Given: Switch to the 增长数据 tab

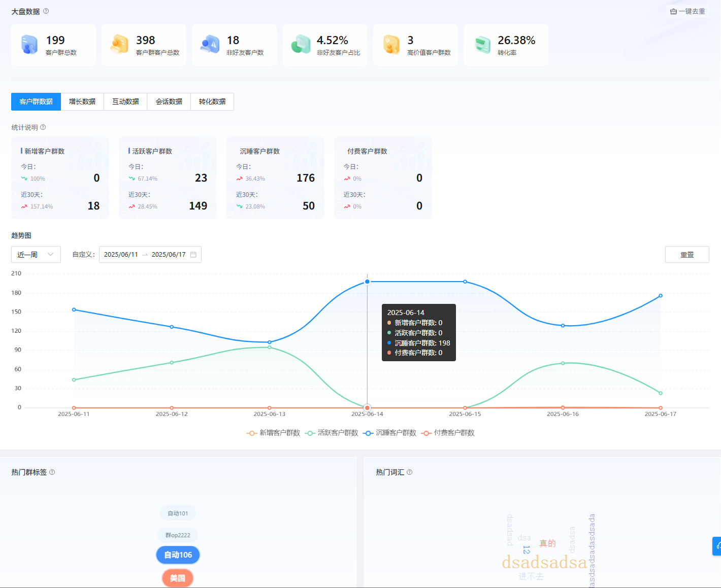Looking at the screenshot, I should pyautogui.click(x=82, y=101).
